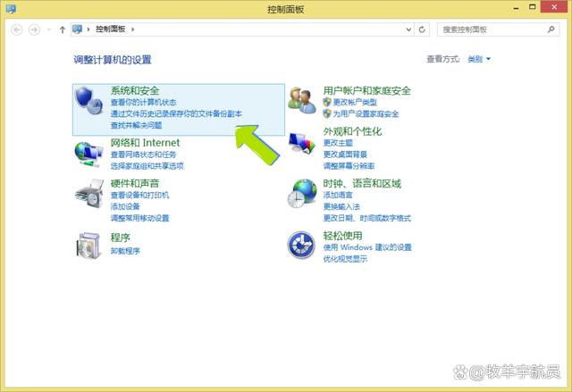Click 控制面板 in the address bar breadcrumb

point(111,29)
